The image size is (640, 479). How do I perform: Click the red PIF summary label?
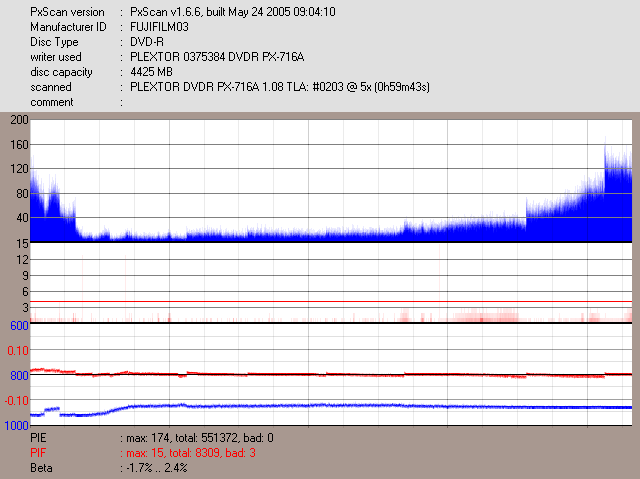tap(38, 453)
